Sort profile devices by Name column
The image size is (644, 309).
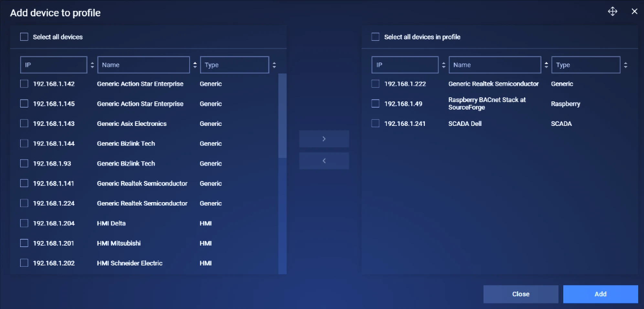coord(546,65)
